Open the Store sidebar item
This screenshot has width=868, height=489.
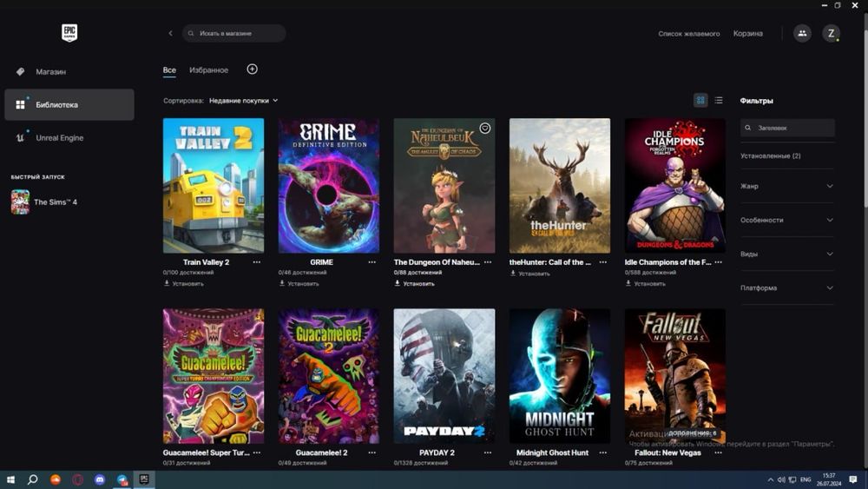tap(69, 71)
